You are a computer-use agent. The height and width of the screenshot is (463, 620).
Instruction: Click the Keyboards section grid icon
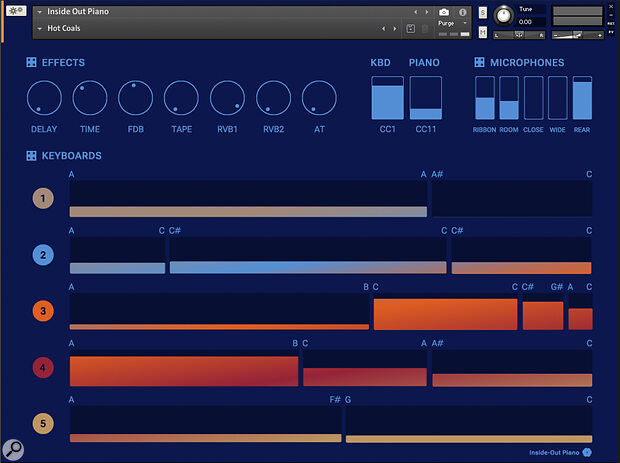click(32, 156)
